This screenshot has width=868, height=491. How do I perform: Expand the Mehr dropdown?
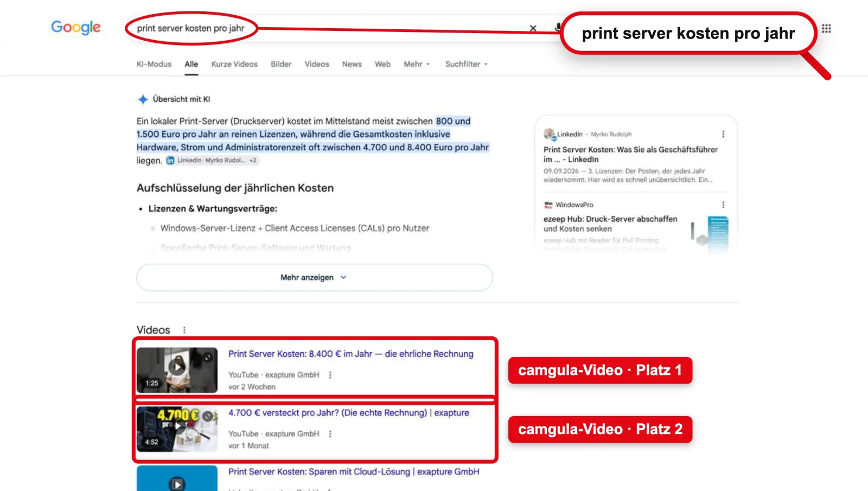point(417,64)
